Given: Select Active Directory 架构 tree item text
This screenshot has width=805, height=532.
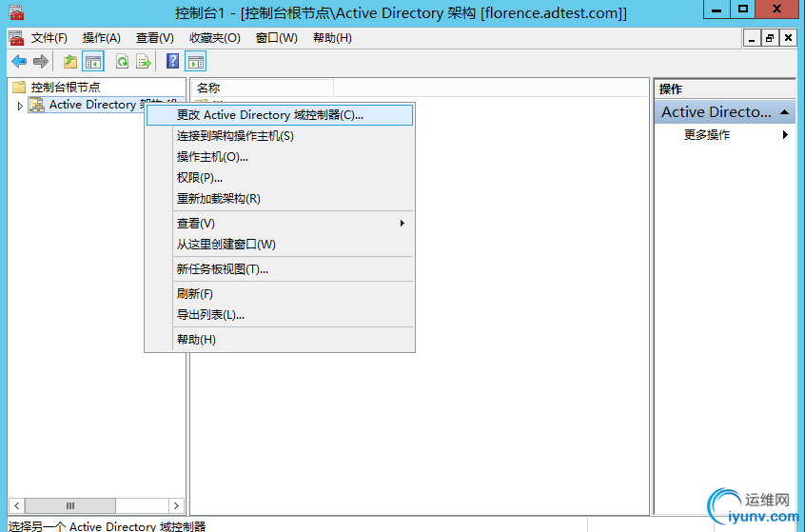Looking at the screenshot, I should tap(113, 105).
